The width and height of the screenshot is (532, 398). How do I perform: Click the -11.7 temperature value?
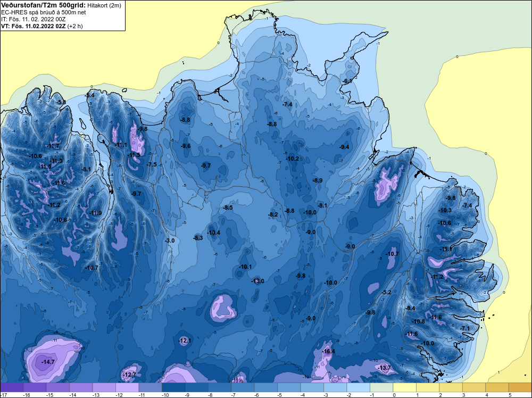(53, 146)
